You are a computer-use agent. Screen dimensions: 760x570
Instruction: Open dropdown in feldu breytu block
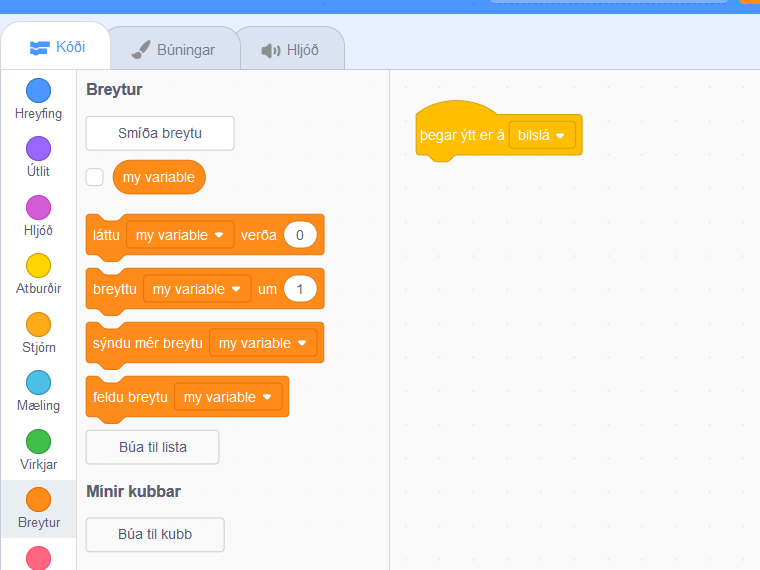(228, 397)
